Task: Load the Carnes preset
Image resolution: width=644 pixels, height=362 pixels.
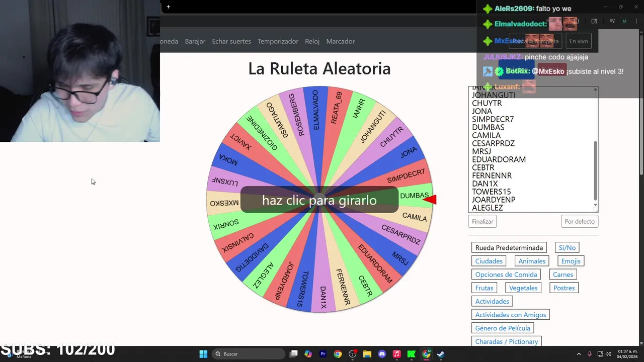Action: pos(563,275)
